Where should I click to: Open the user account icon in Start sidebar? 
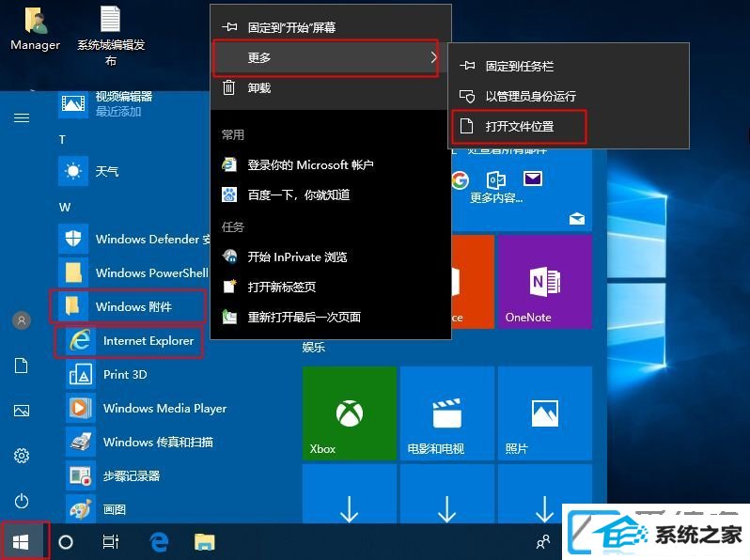22,319
